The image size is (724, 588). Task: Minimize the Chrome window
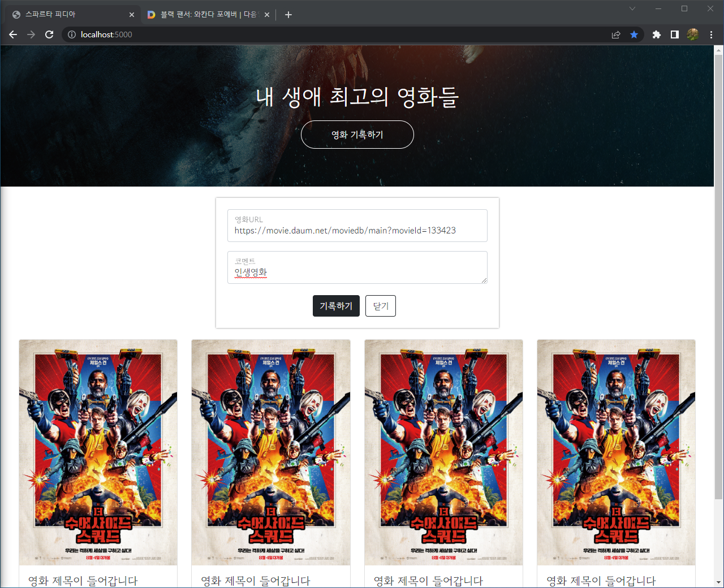(658, 8)
